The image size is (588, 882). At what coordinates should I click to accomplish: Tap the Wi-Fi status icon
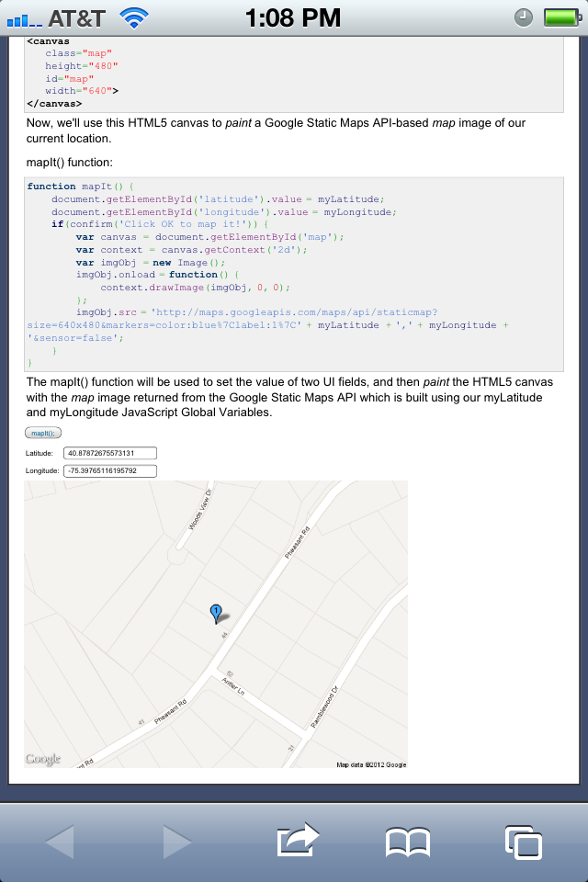(x=134, y=18)
